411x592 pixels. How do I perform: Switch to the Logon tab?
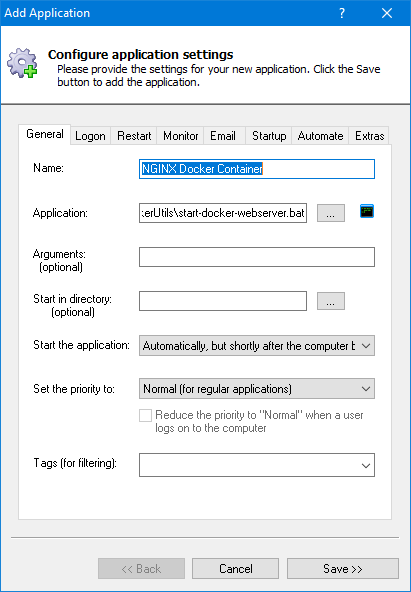pyautogui.click(x=91, y=136)
